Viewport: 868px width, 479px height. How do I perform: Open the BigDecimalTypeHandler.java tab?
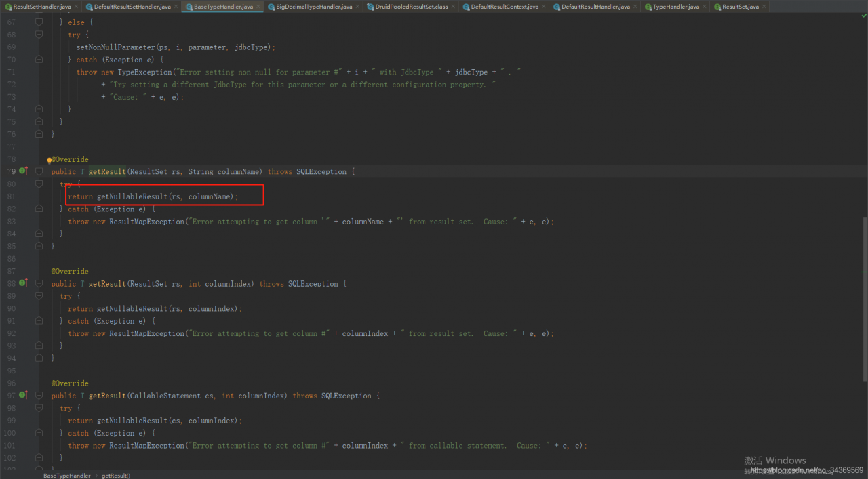click(x=314, y=6)
